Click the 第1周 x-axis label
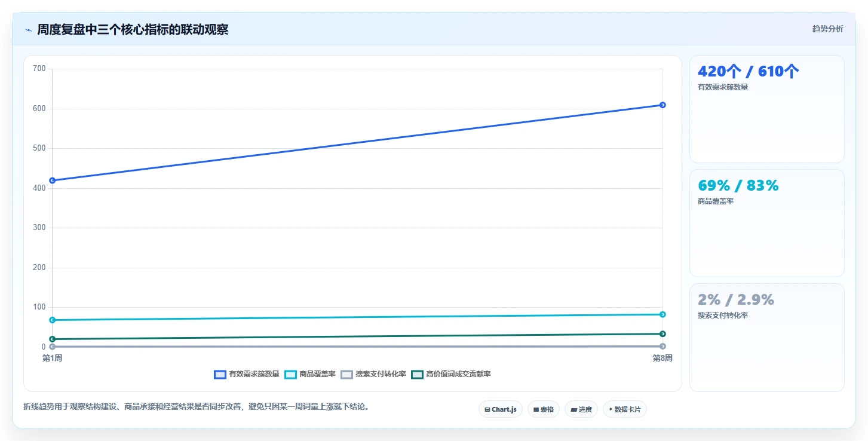 click(x=53, y=358)
